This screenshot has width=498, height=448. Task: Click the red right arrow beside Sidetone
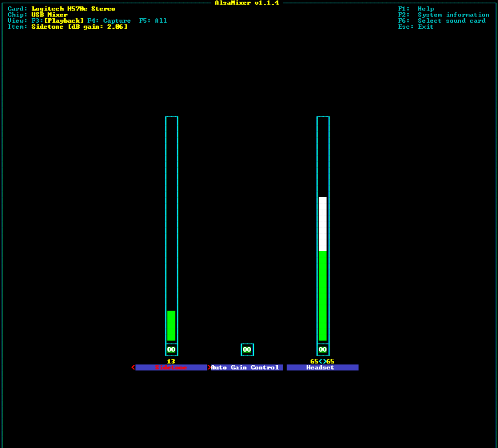point(209,367)
